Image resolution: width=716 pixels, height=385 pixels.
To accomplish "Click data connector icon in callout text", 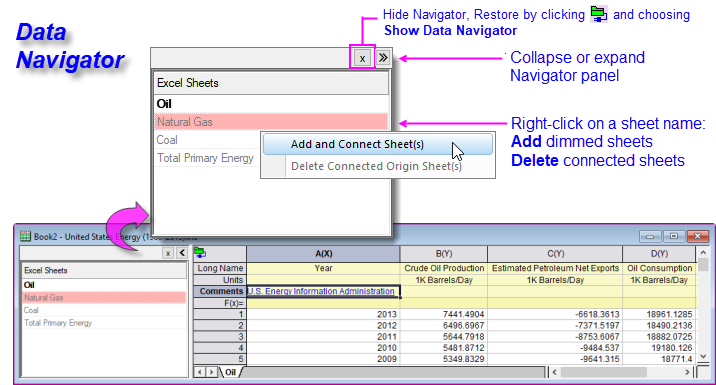I will (x=599, y=14).
